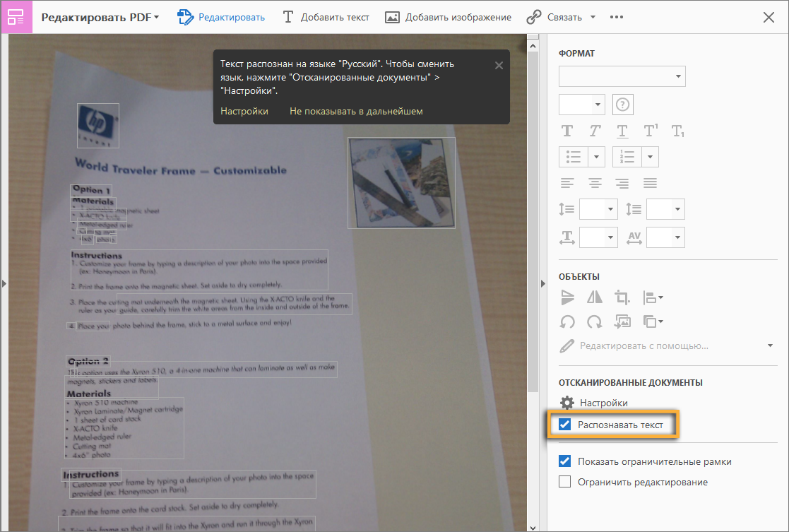Center align the text
789x532 pixels.
(595, 183)
